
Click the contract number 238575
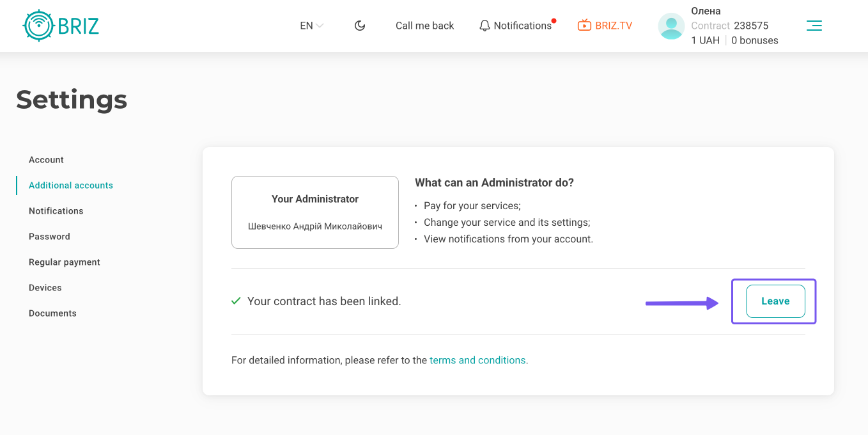[751, 26]
